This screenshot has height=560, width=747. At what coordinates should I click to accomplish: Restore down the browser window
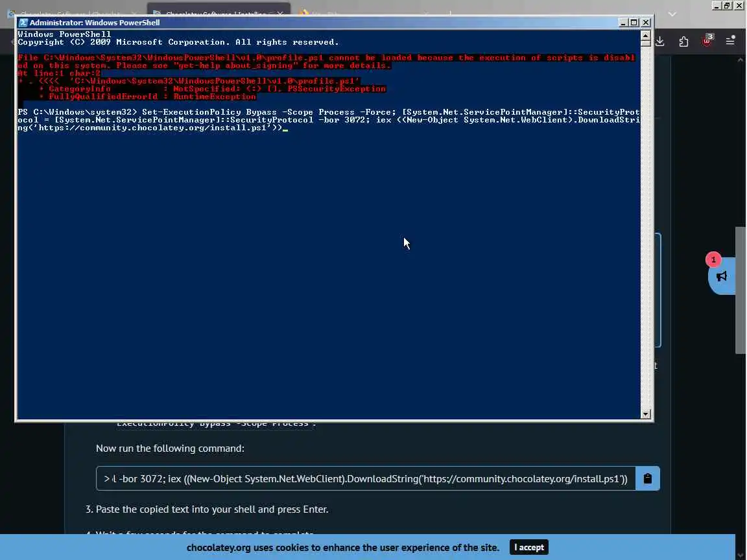click(727, 5)
